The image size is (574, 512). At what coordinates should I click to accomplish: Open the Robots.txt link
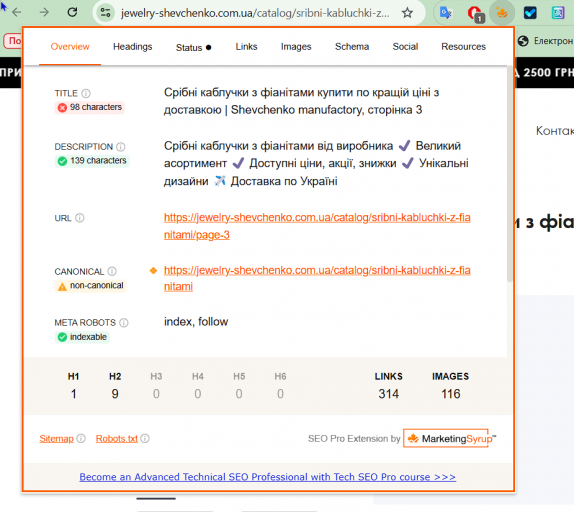coord(117,438)
